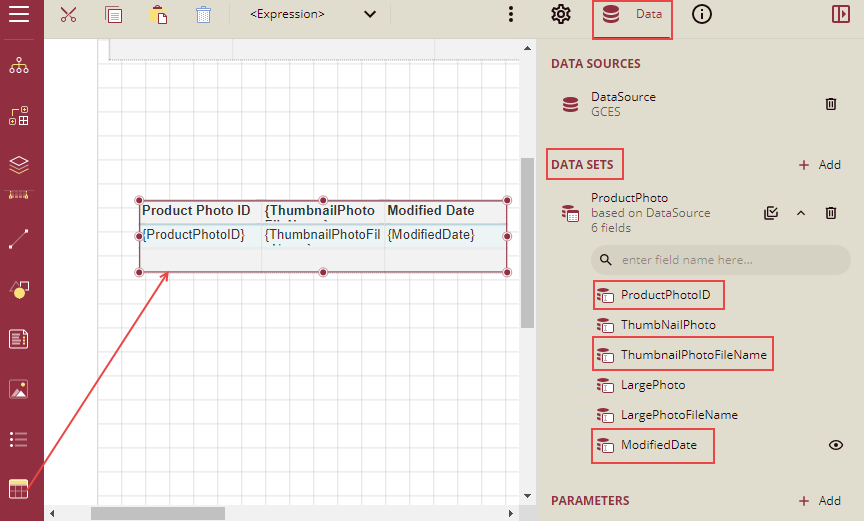The width and height of the screenshot is (864, 521).
Task: Click the {ThumbnailPhoto header cell
Action: click(323, 211)
